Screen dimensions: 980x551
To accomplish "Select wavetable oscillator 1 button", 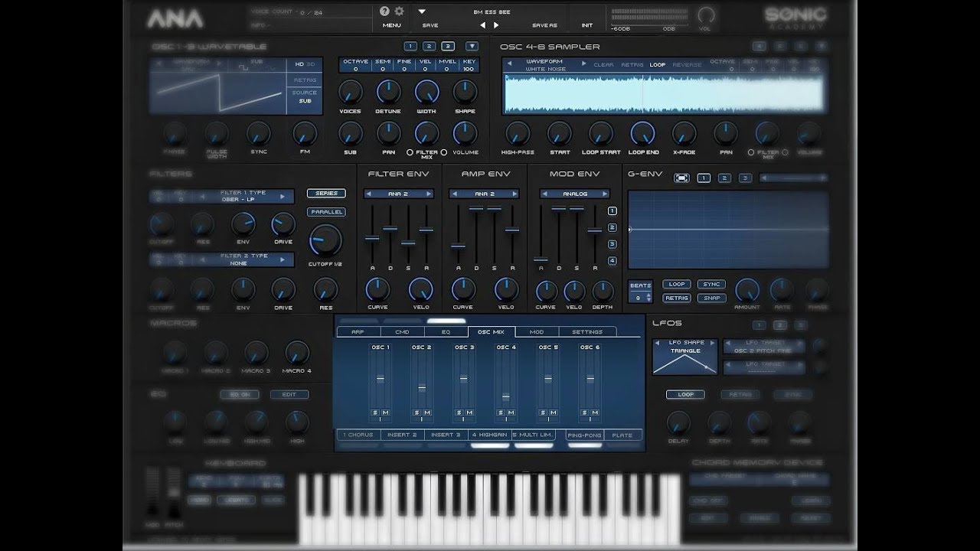I will point(410,46).
